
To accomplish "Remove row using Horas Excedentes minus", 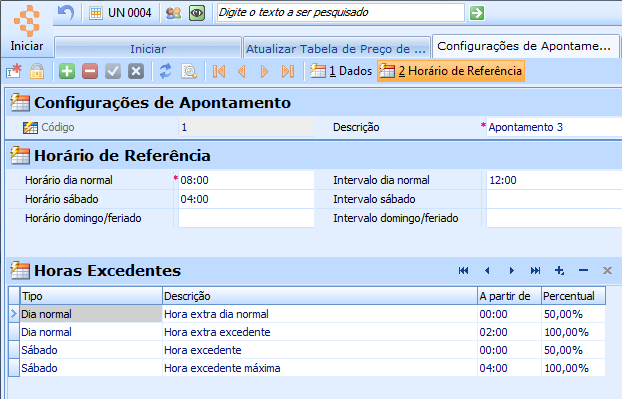I will pyautogui.click(x=583, y=270).
